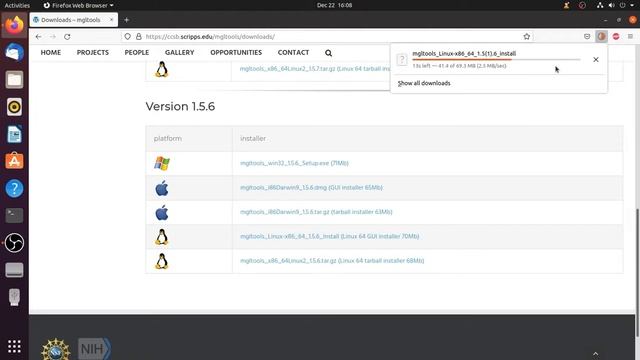Cancel the mgltools download in progress
640x360 pixels.
coord(596,60)
